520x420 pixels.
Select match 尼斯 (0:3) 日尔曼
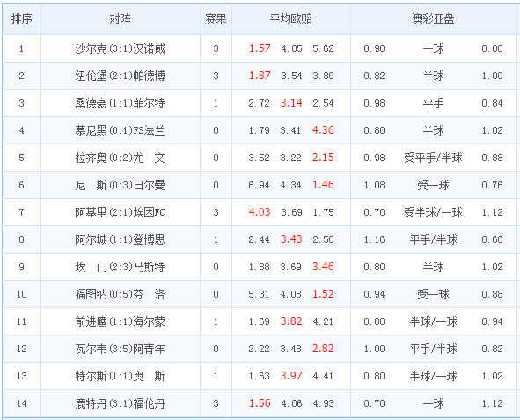pos(120,185)
